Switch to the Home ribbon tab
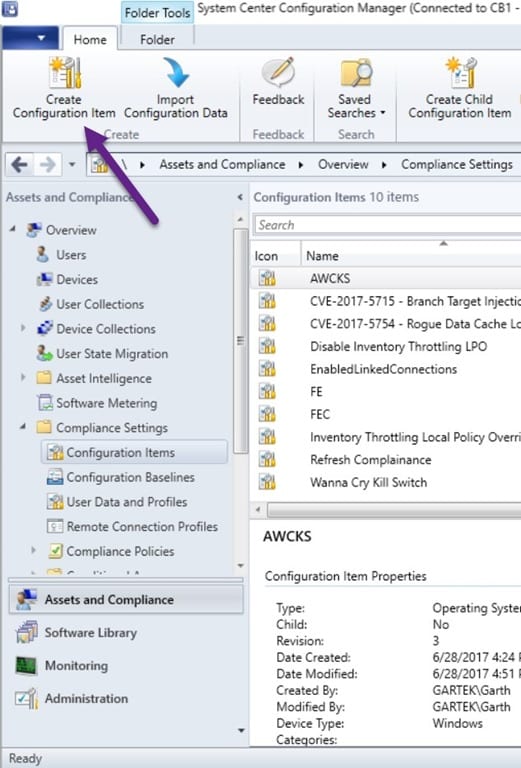 pos(90,39)
